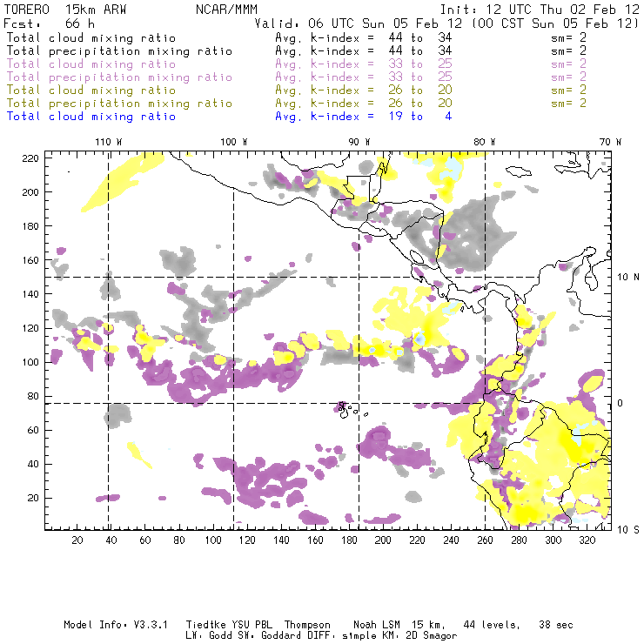The height and width of the screenshot is (644, 644).
Task: Click the 'Noah LSM' footer text
Action: [377, 625]
